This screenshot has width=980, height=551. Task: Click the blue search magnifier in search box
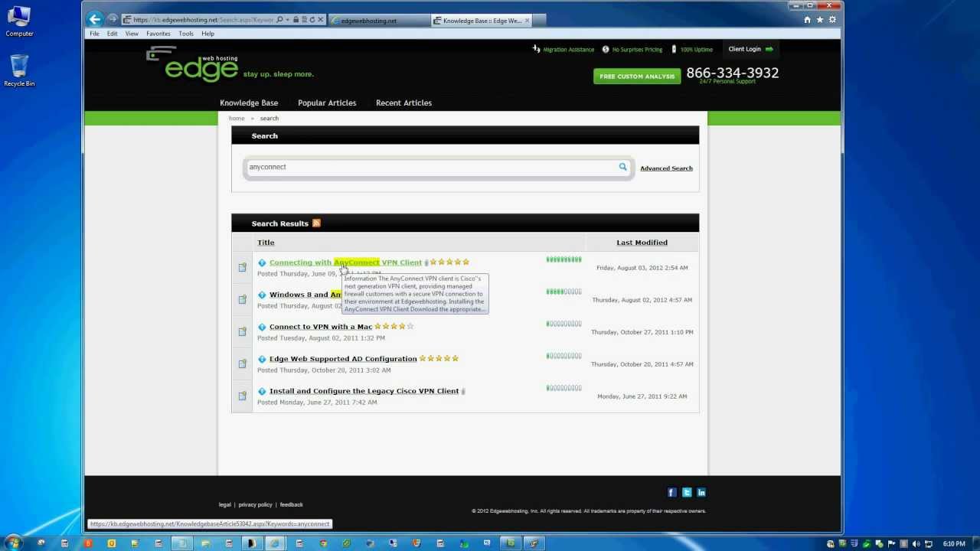622,167
